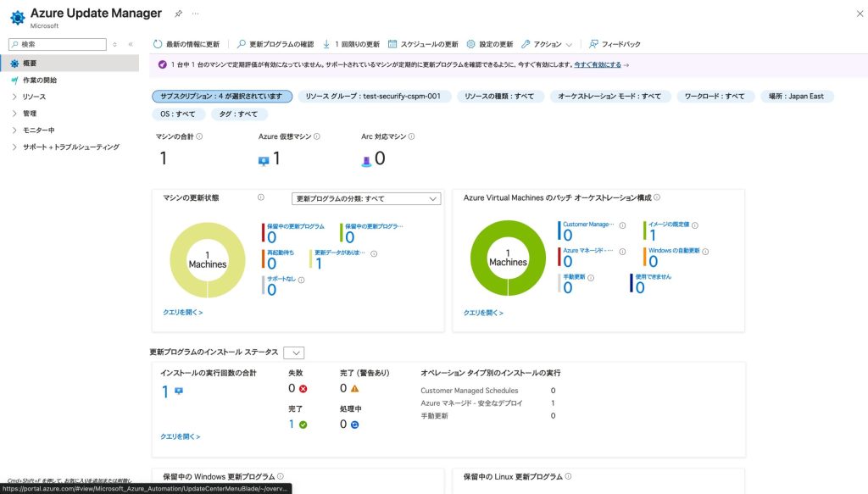The height and width of the screenshot is (494, 868).
Task: Pin Azure Update Manager with pin icon
Action: [178, 14]
